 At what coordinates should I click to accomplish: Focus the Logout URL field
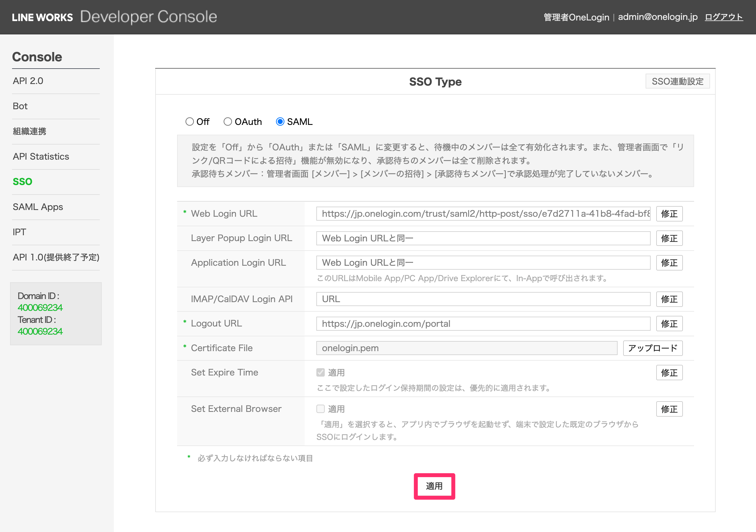pos(483,324)
